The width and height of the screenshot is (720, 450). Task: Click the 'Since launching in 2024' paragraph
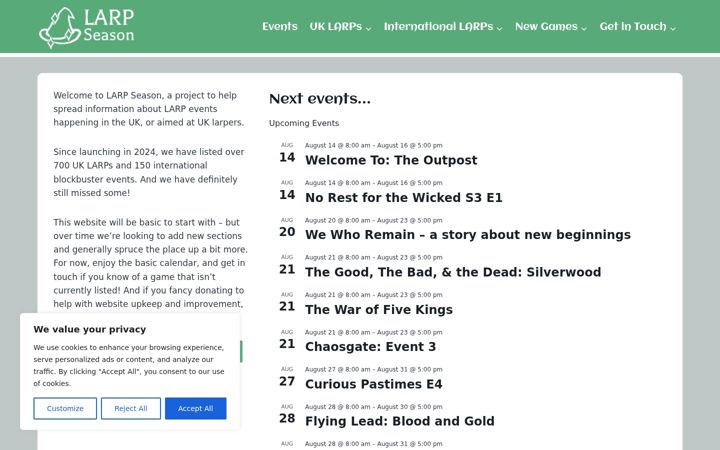point(149,172)
